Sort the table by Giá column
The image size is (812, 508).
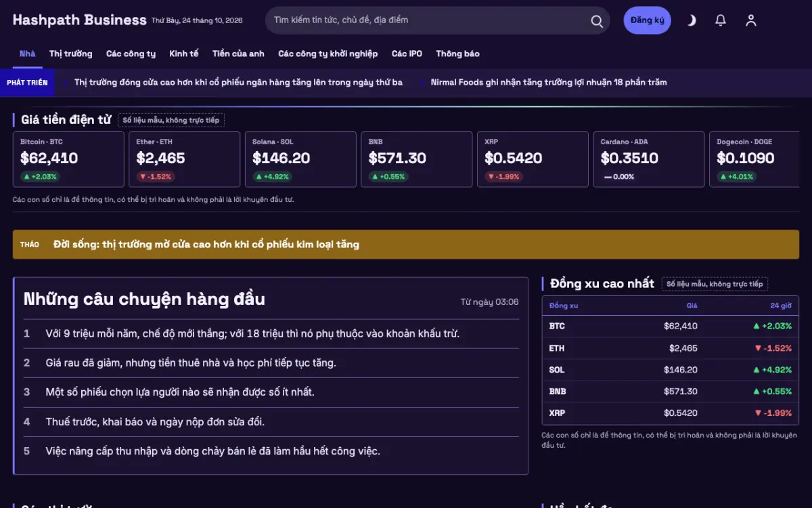(x=692, y=305)
